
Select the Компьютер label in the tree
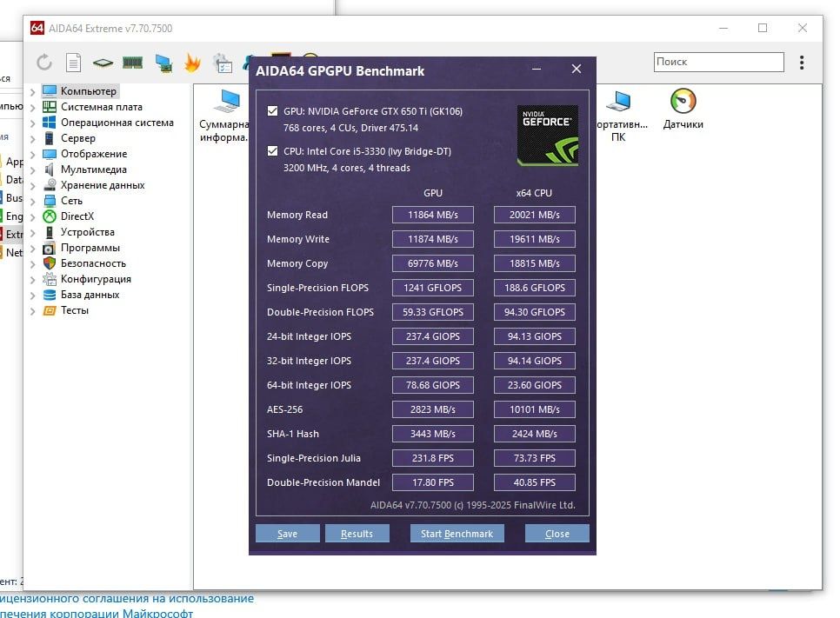point(89,91)
